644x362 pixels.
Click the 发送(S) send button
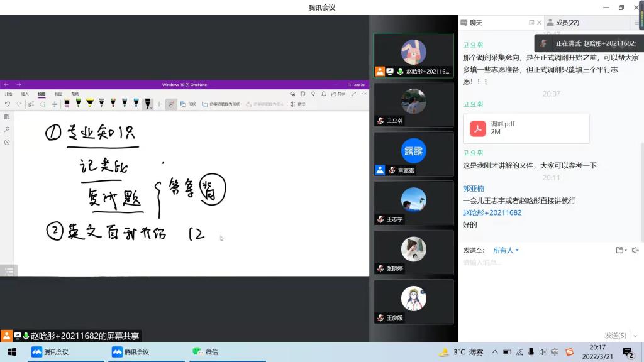click(x=614, y=335)
